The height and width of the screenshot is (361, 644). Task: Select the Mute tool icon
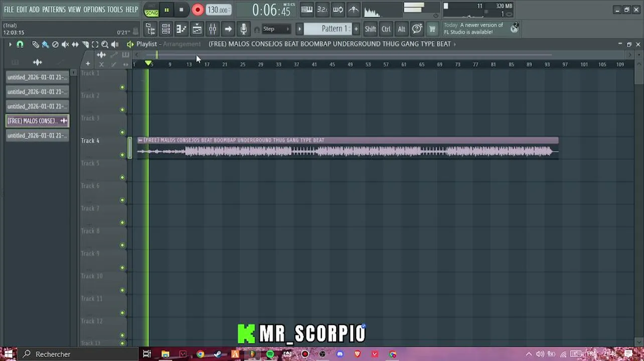(65, 45)
